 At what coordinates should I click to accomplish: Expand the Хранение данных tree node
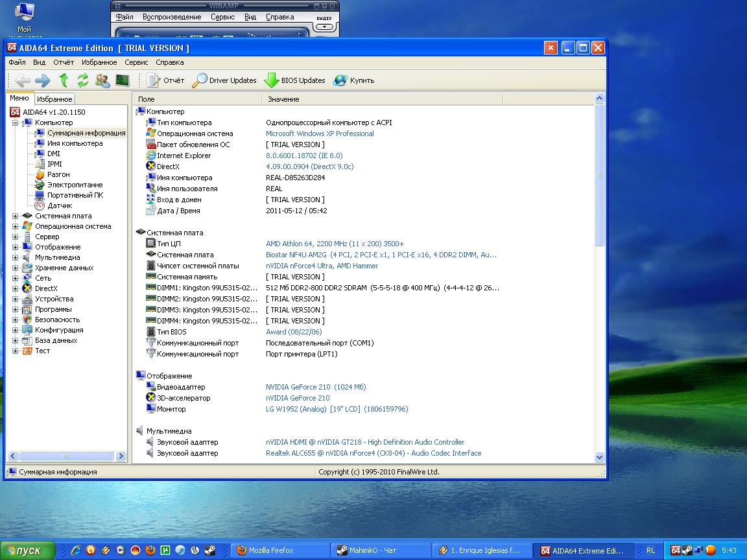pyautogui.click(x=16, y=268)
